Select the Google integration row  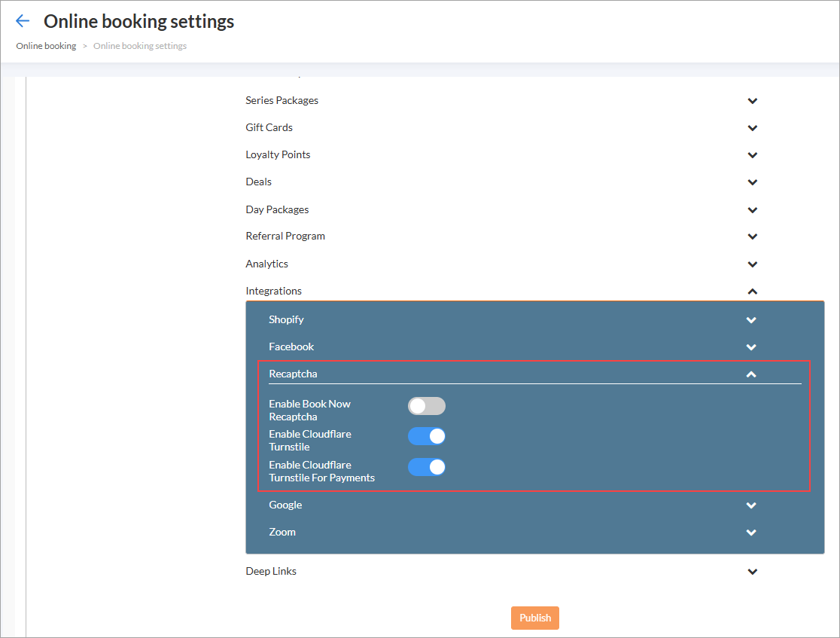[x=285, y=505]
